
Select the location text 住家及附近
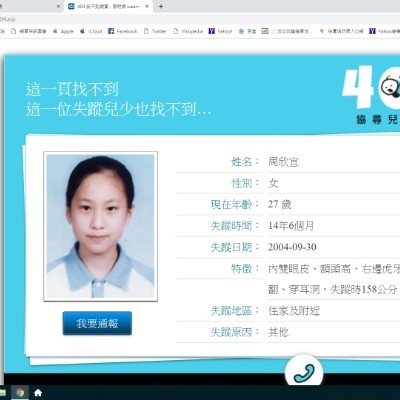tap(294, 311)
